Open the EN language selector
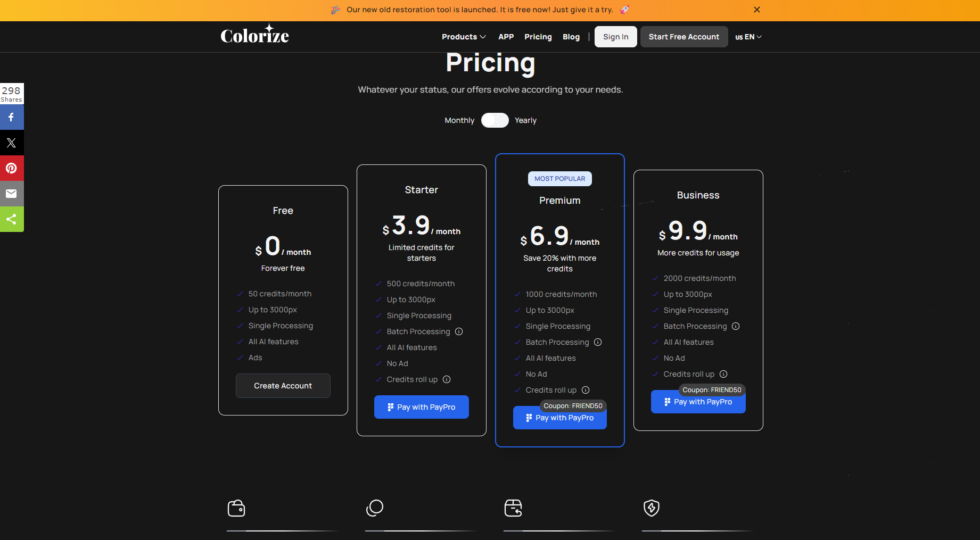 (x=748, y=37)
